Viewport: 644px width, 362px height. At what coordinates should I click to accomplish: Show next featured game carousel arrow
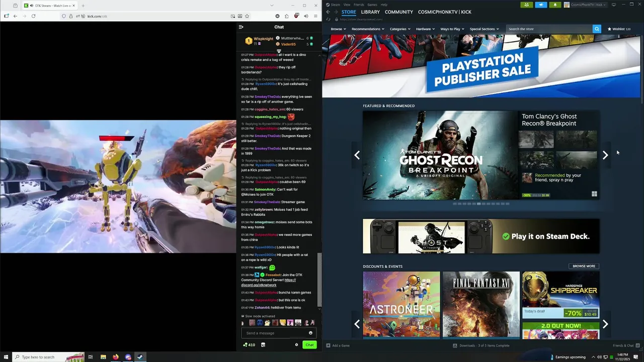pyautogui.click(x=605, y=155)
